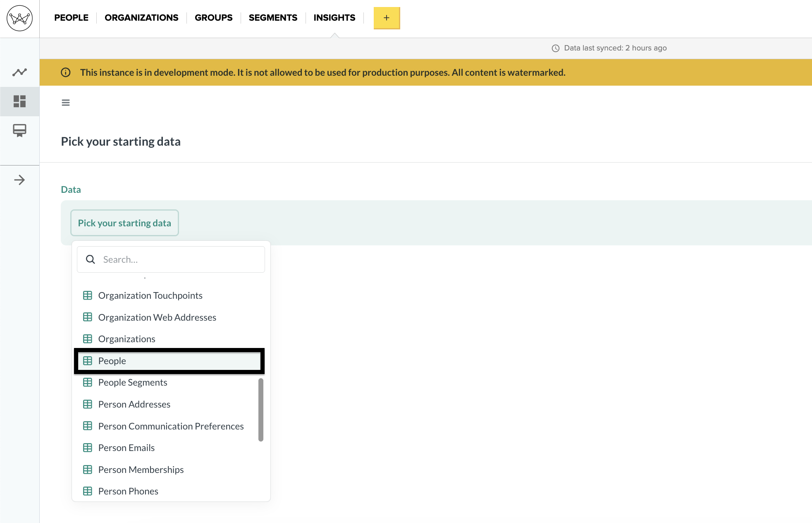The height and width of the screenshot is (523, 812).
Task: Click the table icon beside Organization Web Addresses
Action: pyautogui.click(x=88, y=317)
